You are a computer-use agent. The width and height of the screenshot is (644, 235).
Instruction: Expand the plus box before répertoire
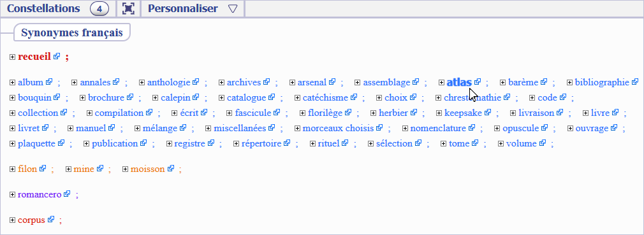tap(236, 143)
